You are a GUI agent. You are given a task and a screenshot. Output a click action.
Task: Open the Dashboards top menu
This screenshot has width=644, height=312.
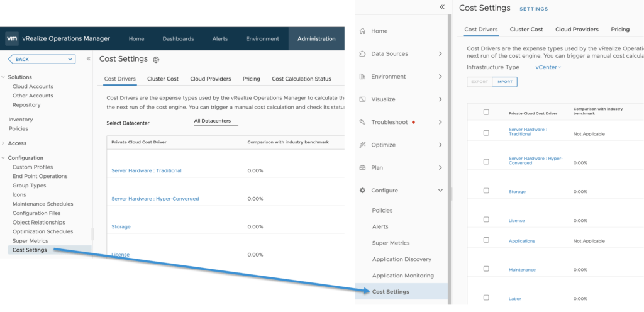[x=178, y=39]
